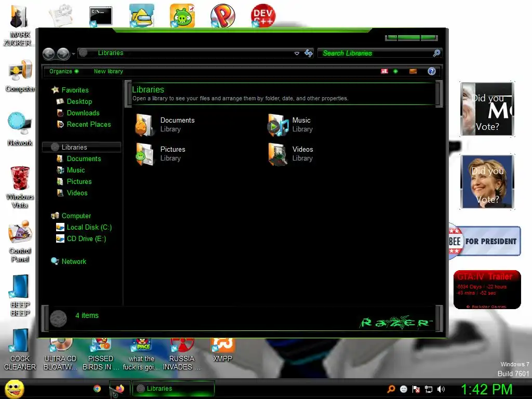This screenshot has height=399, width=532.
Task: Select the red P application shortcut
Action: click(x=222, y=16)
